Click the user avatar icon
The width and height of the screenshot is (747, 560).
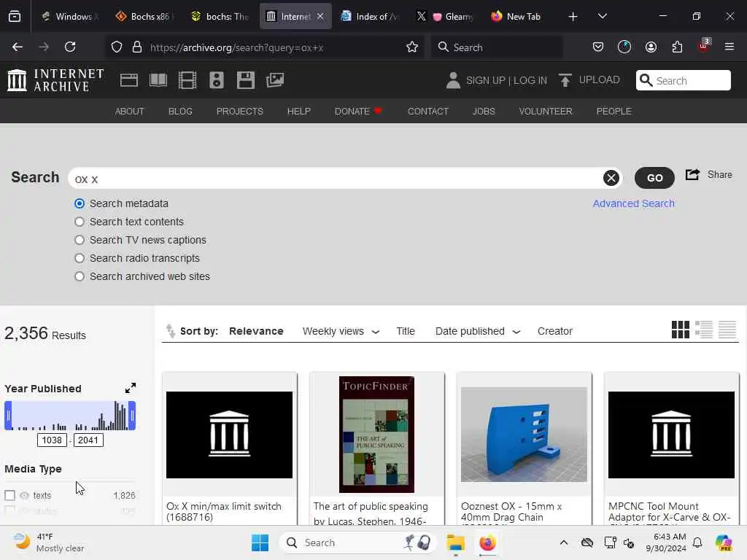pyautogui.click(x=453, y=80)
